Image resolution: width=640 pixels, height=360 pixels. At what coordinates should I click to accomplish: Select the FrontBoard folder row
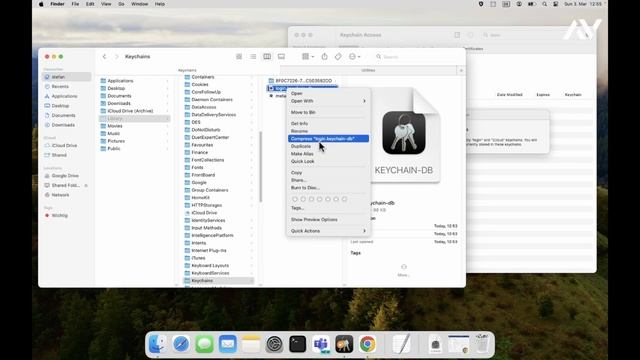219,175
